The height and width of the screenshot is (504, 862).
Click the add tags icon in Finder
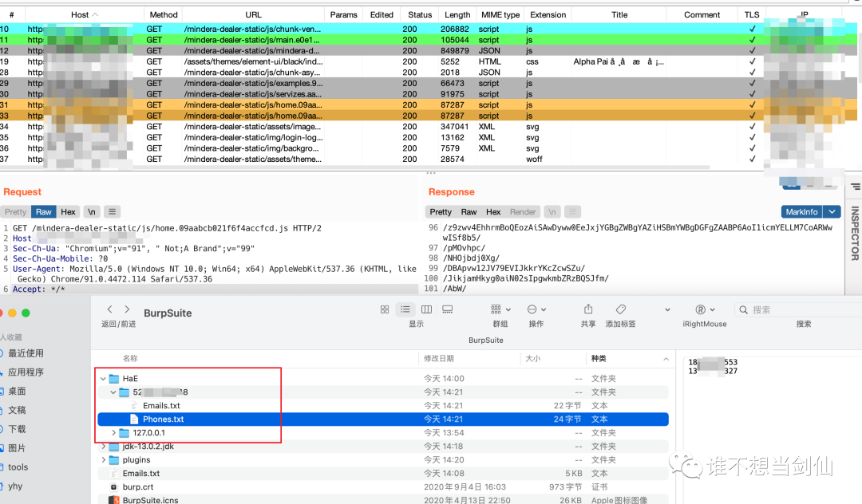(x=621, y=309)
